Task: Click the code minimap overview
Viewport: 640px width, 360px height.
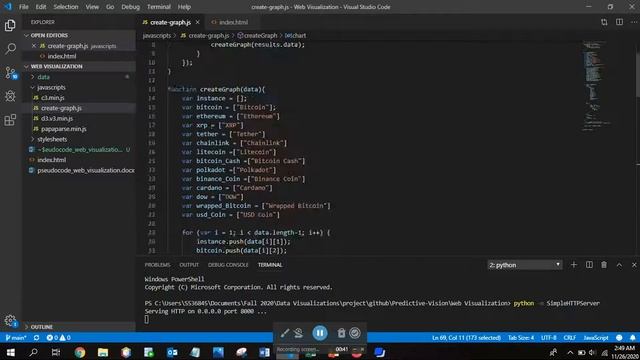Action: pyautogui.click(x=597, y=86)
